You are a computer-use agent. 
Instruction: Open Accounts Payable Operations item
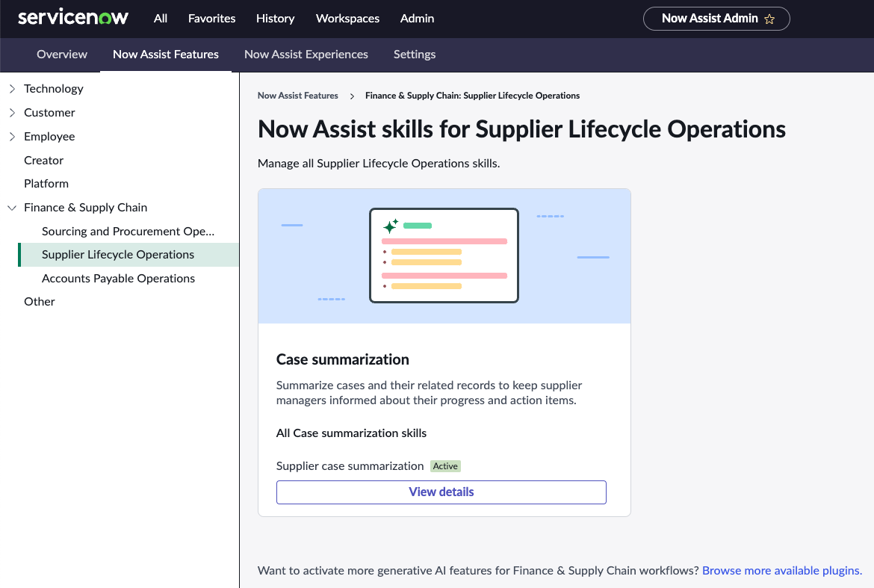(118, 278)
